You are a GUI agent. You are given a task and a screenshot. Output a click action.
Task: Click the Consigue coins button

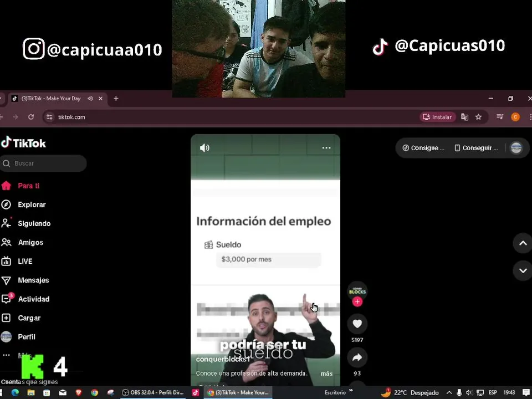coord(423,148)
